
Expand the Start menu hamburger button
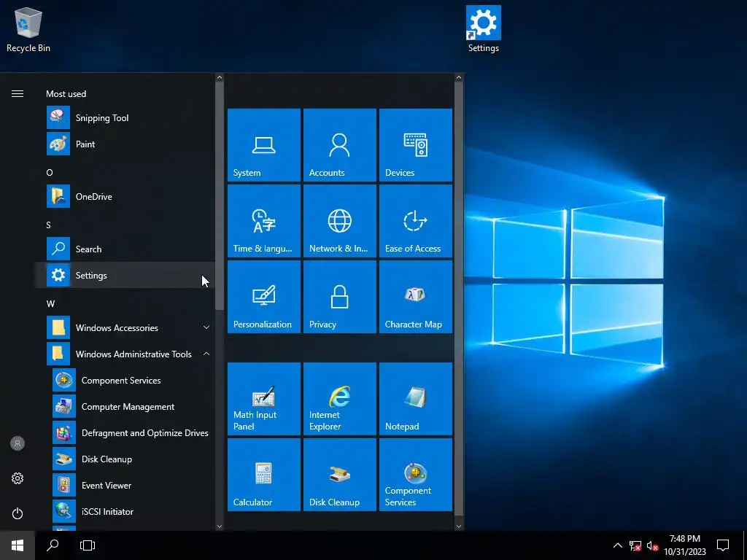click(x=18, y=93)
